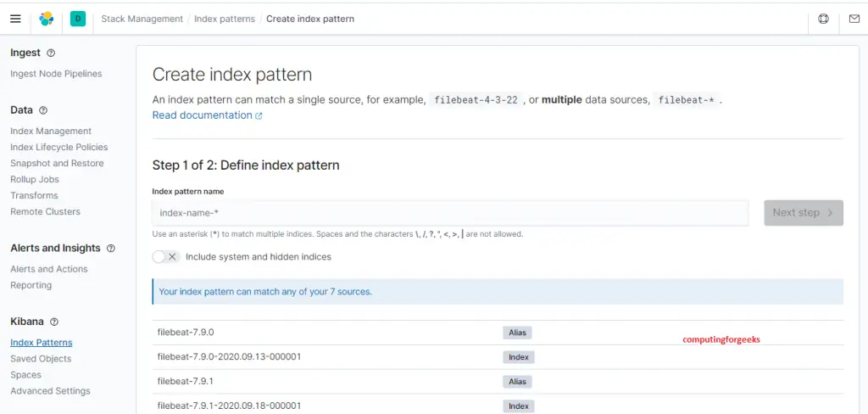Screen dimensions: 868x414
Task: Open Saved Objects page
Action: [41, 359]
